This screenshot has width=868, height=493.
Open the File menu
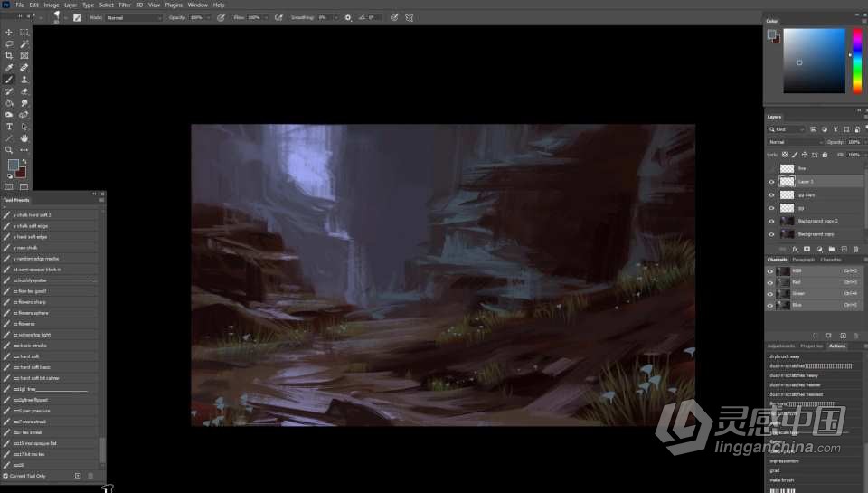click(20, 5)
